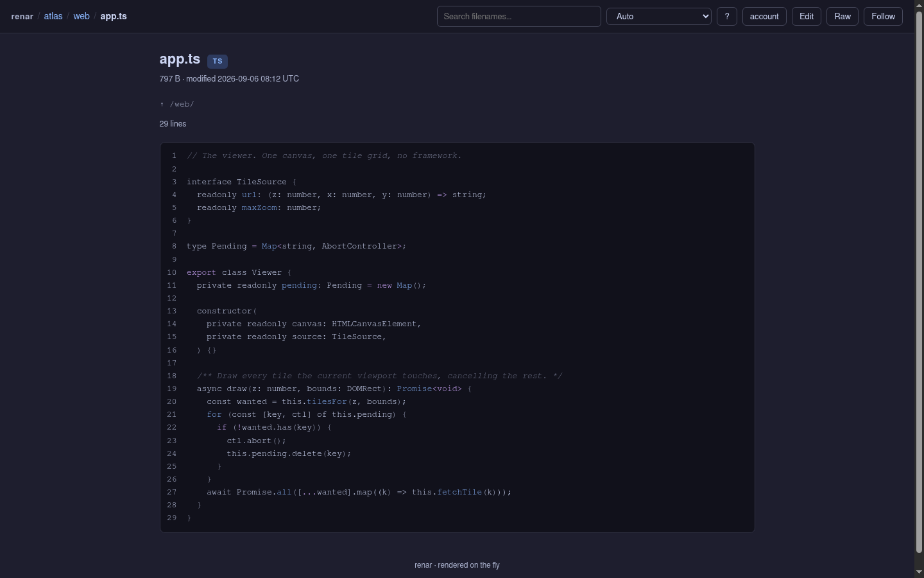Click the '29 lines' count text
Image resolution: width=924 pixels, height=578 pixels.
(x=173, y=124)
